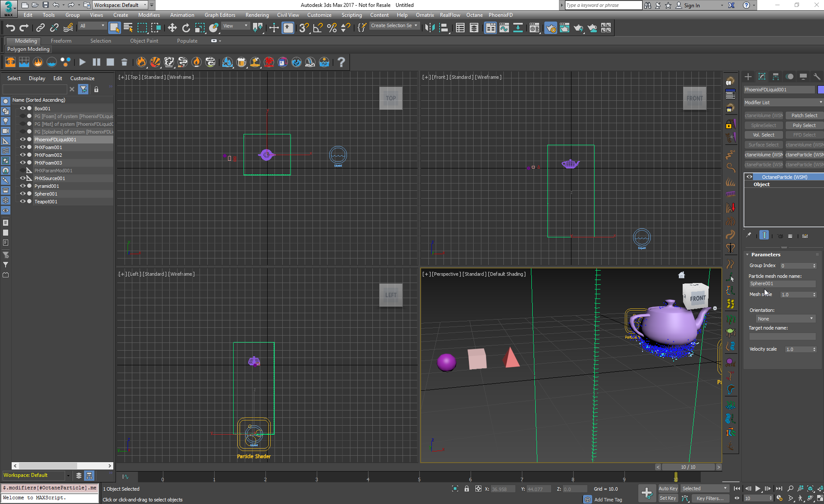Click the Link selection chain icon
This screenshot has height=504, width=824.
(x=41, y=28)
